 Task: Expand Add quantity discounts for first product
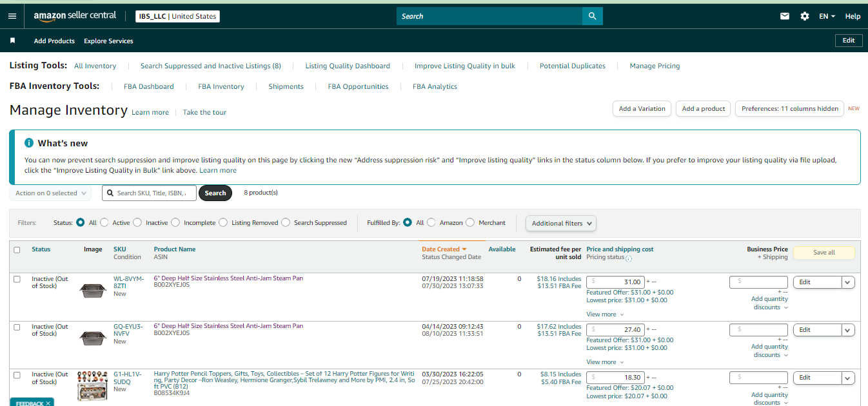tap(769, 303)
